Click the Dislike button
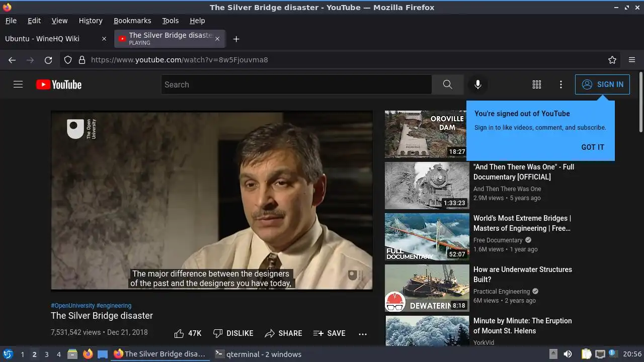Image resolution: width=644 pixels, height=362 pixels. click(233, 333)
